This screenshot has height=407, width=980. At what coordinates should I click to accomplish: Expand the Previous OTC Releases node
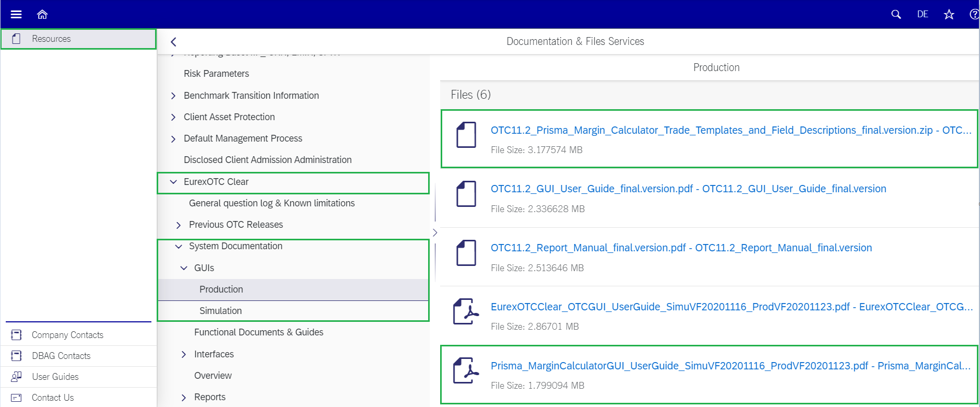click(179, 225)
